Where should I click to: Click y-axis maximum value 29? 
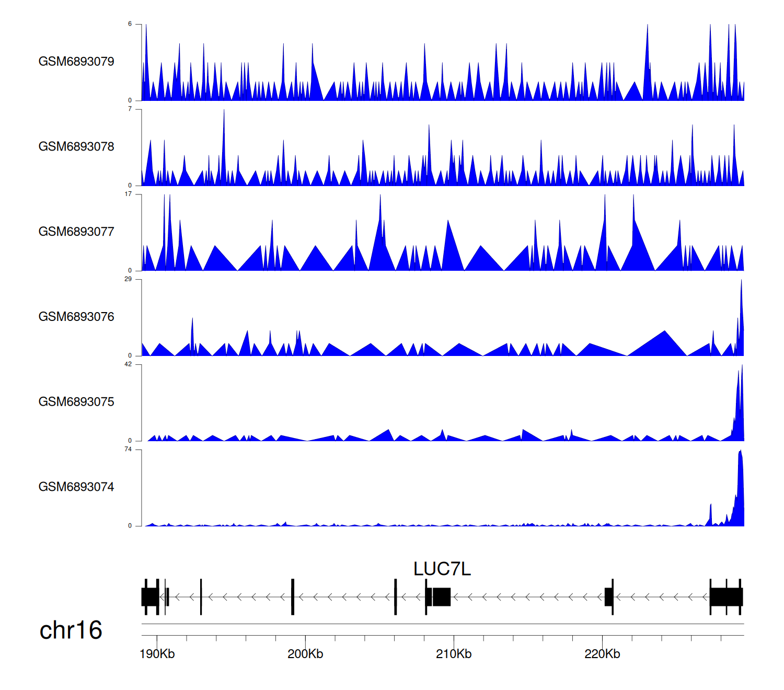point(128,279)
